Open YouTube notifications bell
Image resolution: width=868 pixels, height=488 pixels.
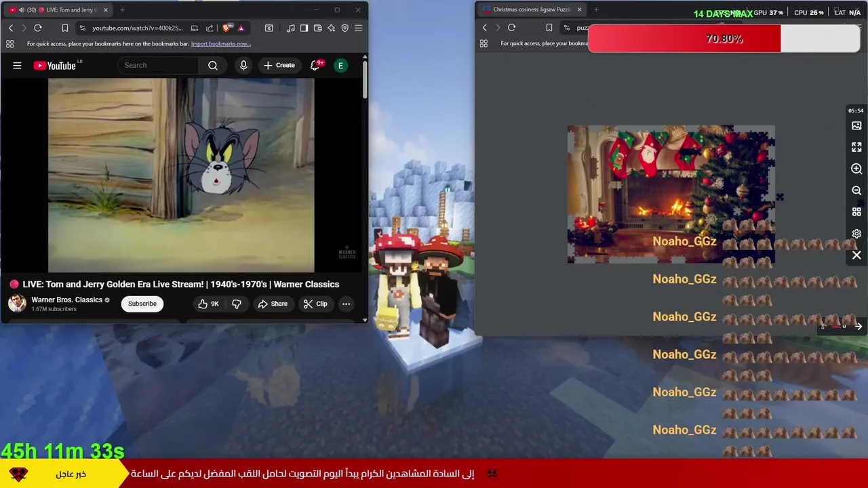click(315, 65)
